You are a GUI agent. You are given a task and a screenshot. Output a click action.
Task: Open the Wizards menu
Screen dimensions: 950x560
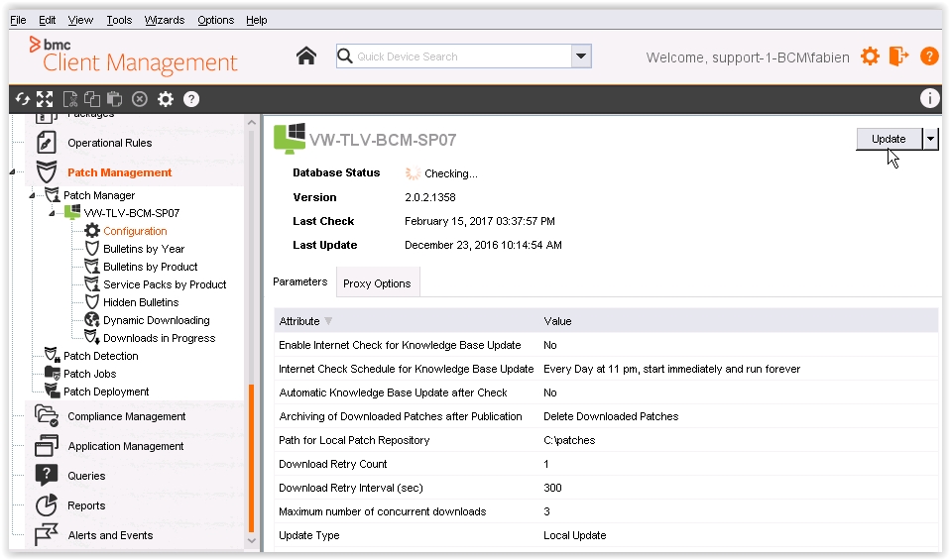(x=165, y=20)
